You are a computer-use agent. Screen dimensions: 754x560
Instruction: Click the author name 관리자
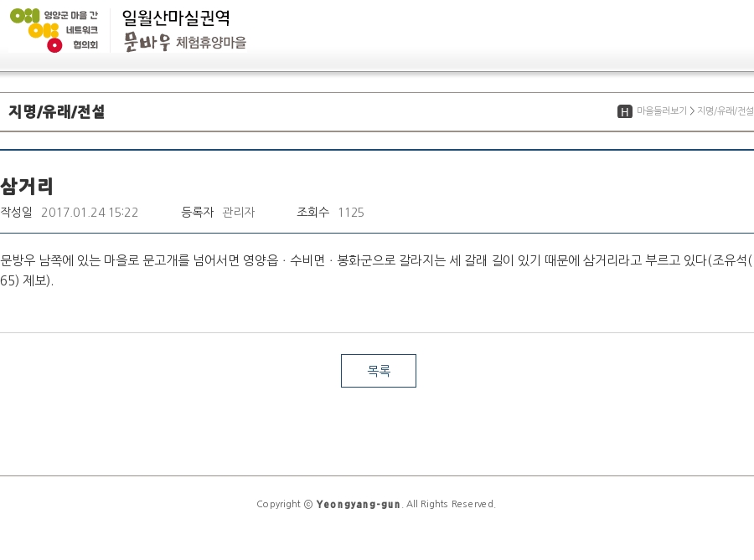(239, 212)
